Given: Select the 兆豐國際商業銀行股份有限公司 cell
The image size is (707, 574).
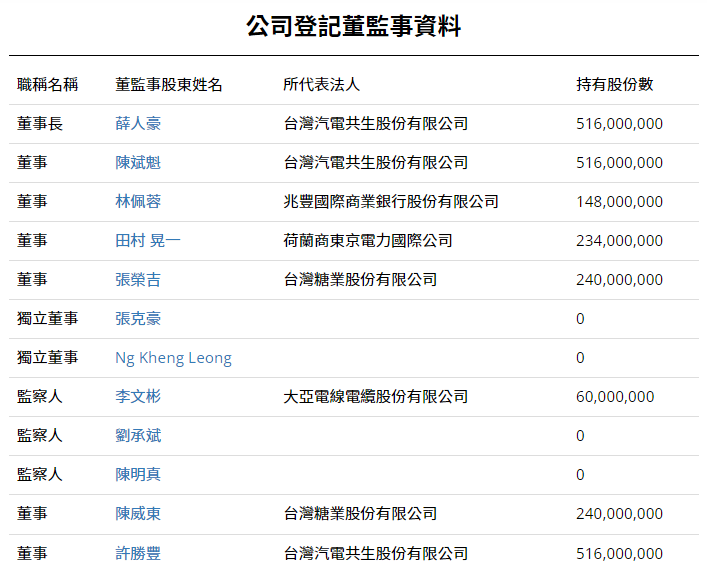Looking at the screenshot, I should point(391,202).
